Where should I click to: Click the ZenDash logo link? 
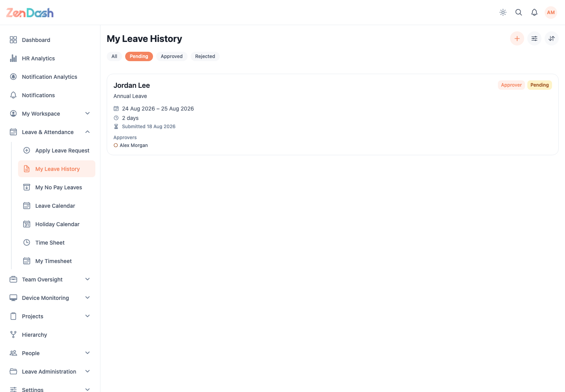30,13
